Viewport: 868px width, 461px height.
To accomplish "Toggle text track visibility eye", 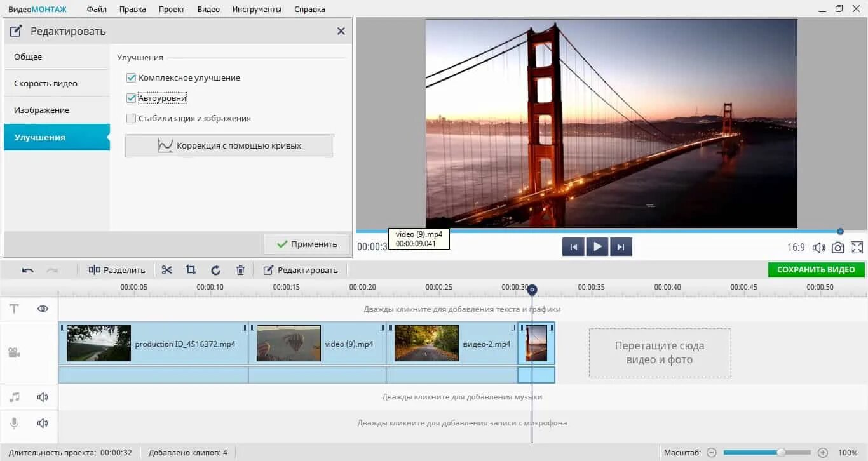I will click(43, 309).
